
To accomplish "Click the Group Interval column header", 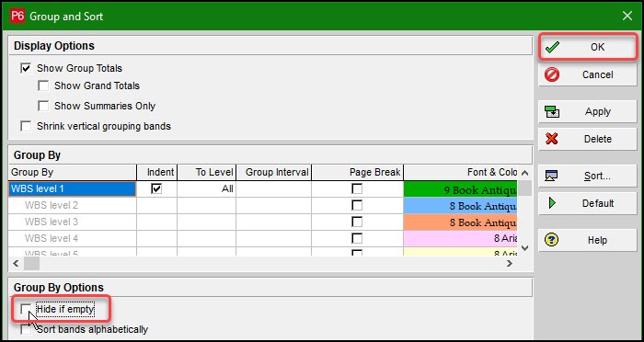I will coord(273,172).
